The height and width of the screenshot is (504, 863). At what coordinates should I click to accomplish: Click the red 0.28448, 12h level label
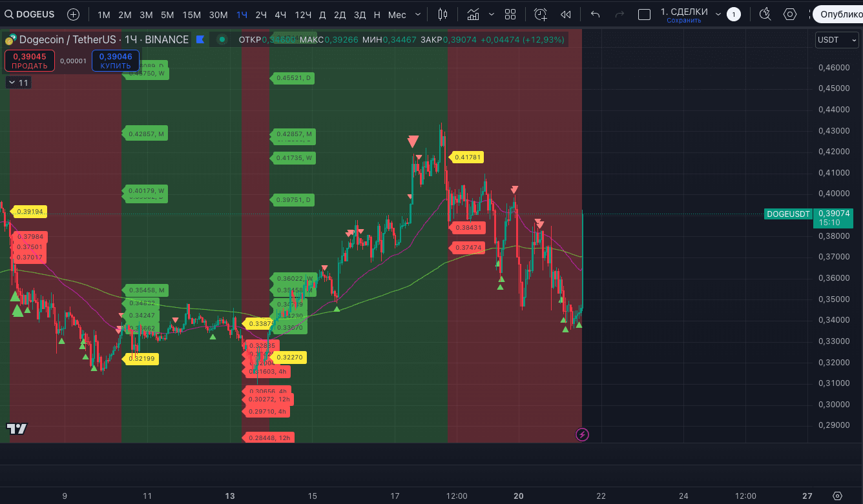(269, 438)
